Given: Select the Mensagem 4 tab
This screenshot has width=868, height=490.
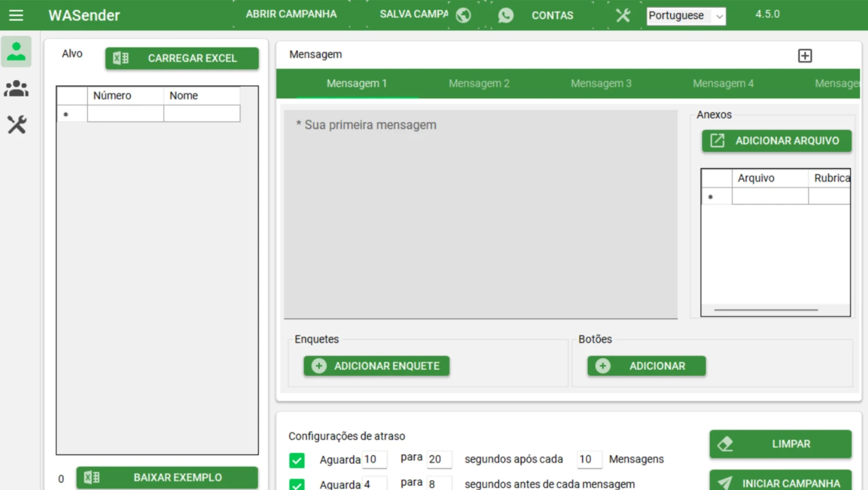Looking at the screenshot, I should [723, 84].
